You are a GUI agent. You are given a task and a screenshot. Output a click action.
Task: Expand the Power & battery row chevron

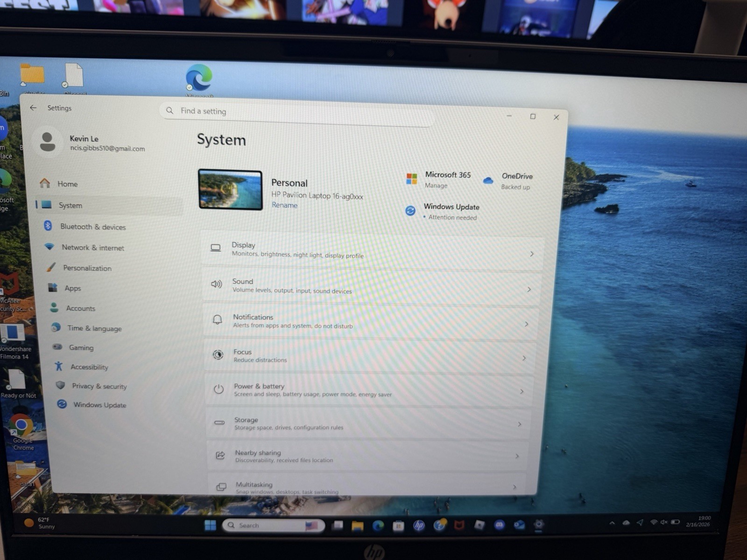(x=521, y=392)
